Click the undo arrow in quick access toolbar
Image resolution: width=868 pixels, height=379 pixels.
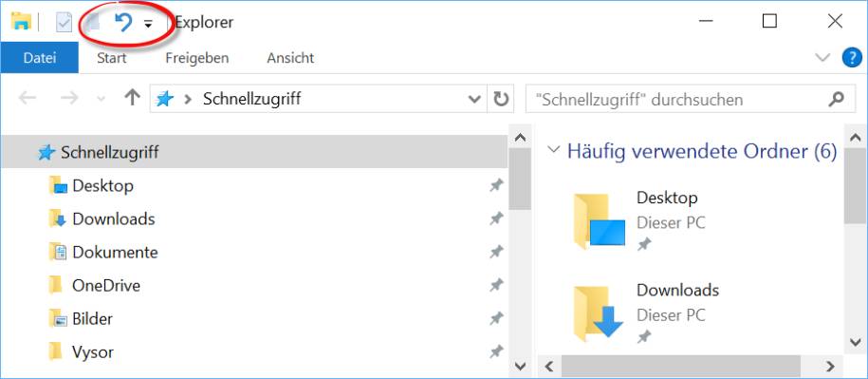[x=123, y=23]
